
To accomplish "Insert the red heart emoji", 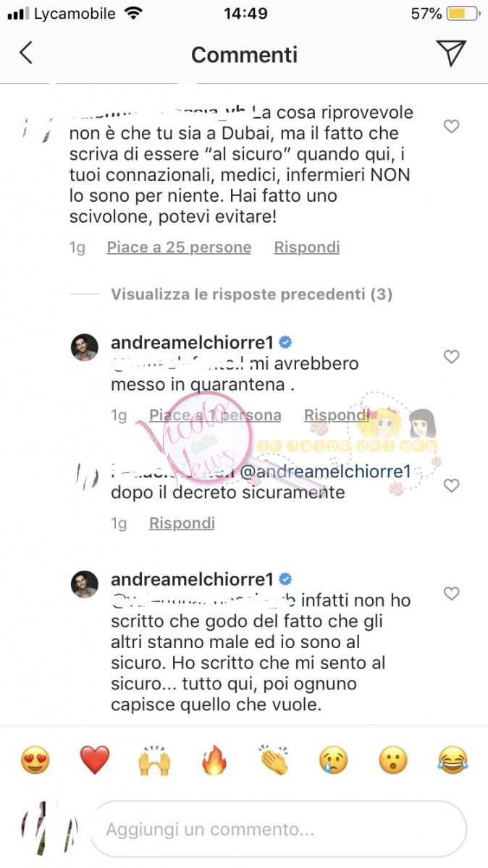I will point(94,760).
